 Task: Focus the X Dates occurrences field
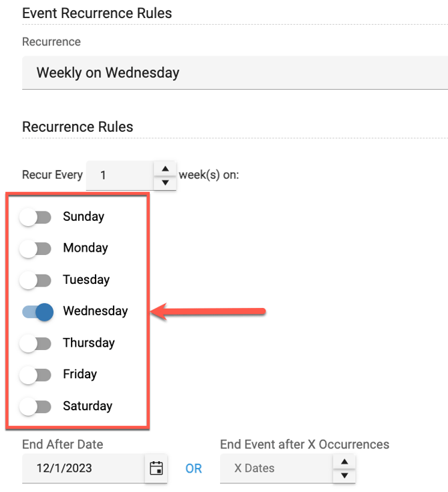pyautogui.click(x=274, y=469)
